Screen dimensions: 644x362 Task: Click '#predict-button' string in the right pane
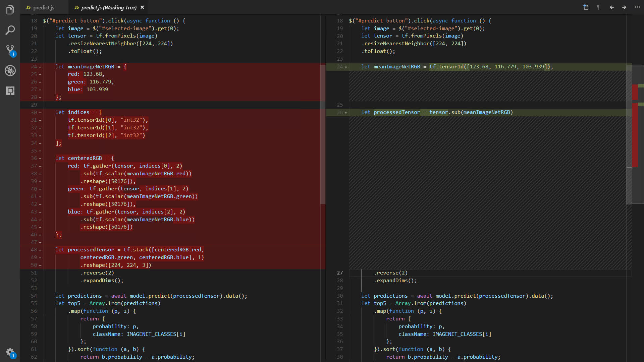tap(383, 21)
